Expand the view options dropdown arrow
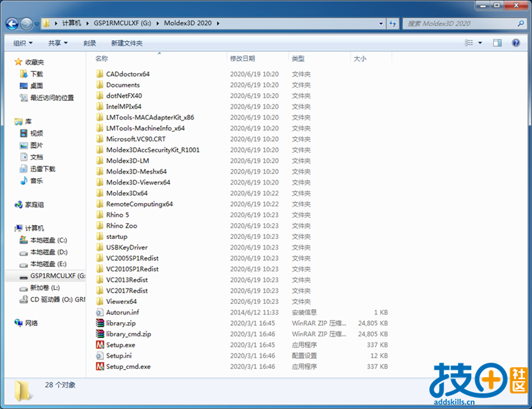 480,43
